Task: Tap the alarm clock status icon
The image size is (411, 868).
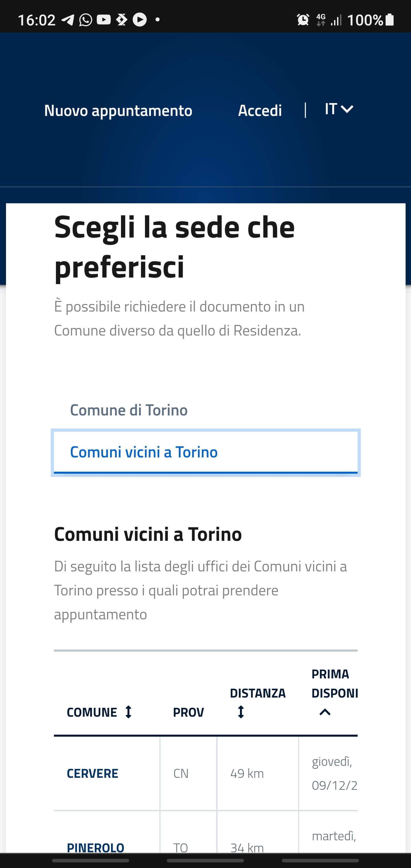Action: (x=303, y=20)
